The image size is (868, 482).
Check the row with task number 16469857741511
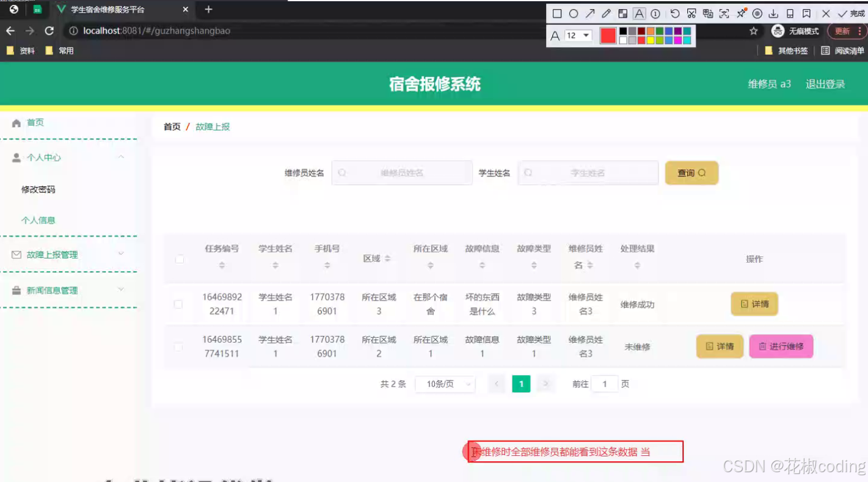(178, 346)
